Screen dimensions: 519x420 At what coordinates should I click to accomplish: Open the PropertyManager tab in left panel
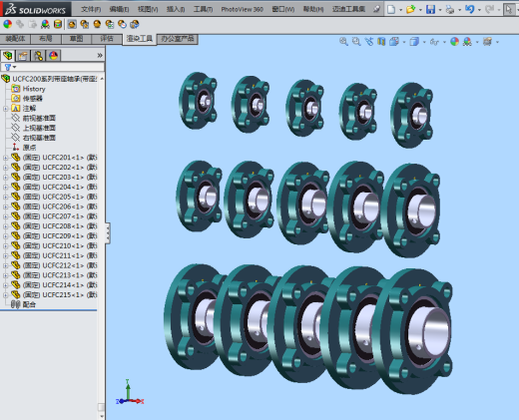(23, 56)
